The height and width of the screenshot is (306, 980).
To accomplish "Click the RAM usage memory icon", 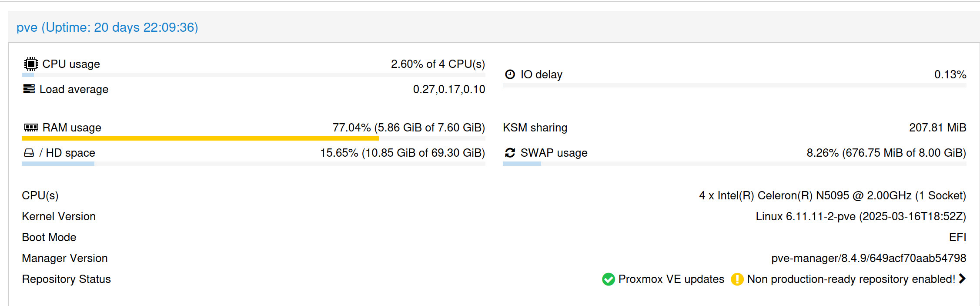I will coord(31,128).
